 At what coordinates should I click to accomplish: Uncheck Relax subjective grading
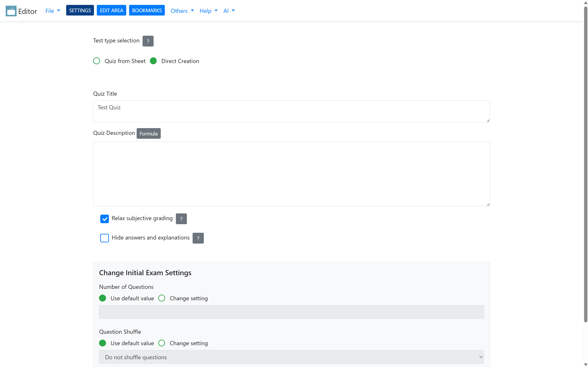105,219
